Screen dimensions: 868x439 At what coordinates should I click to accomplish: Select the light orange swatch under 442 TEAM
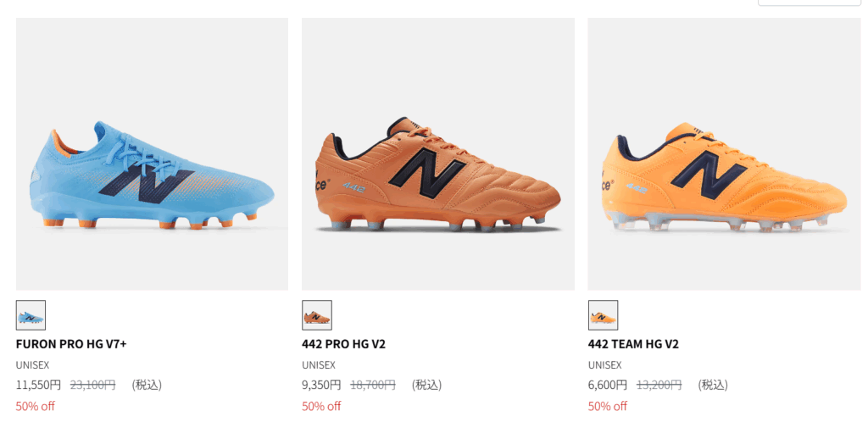(x=603, y=315)
